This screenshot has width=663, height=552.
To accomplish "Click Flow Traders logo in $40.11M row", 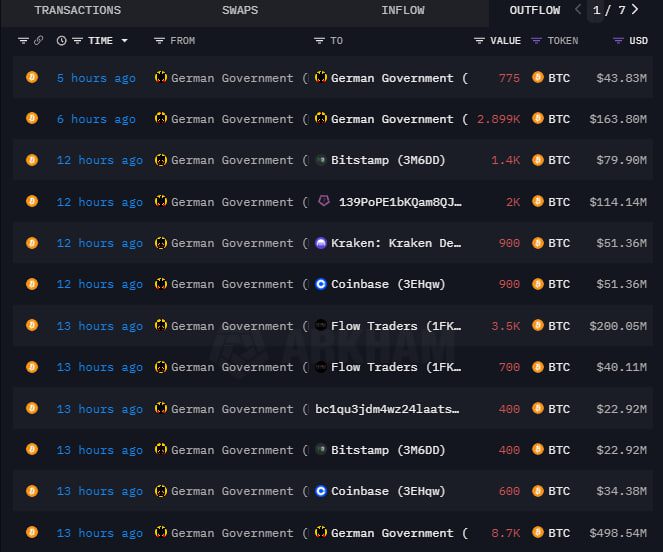I will pyautogui.click(x=321, y=367).
